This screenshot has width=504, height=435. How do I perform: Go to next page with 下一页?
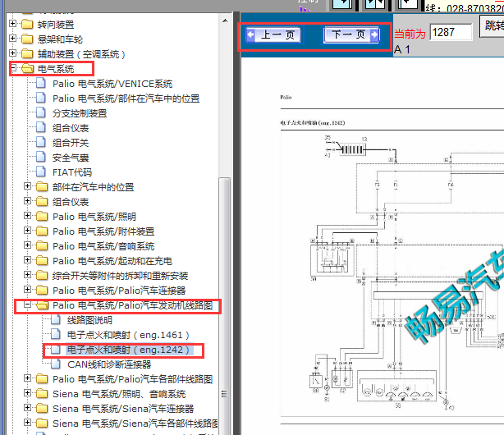pyautogui.click(x=351, y=34)
